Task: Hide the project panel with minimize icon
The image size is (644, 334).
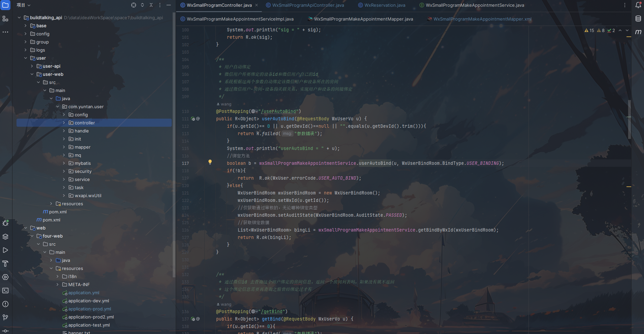Action: pos(169,5)
